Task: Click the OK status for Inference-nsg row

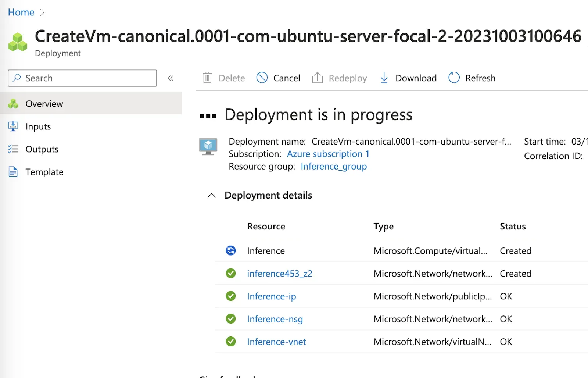Action: [x=506, y=319]
